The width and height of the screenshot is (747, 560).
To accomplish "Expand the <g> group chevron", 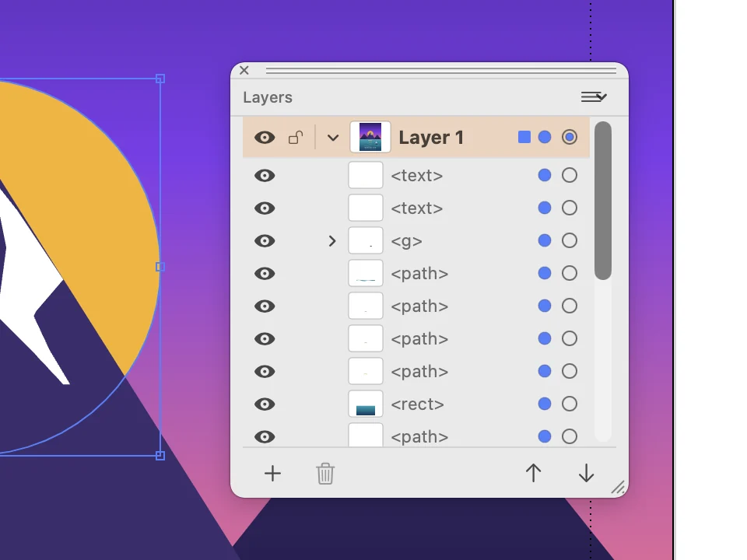I will tap(332, 241).
